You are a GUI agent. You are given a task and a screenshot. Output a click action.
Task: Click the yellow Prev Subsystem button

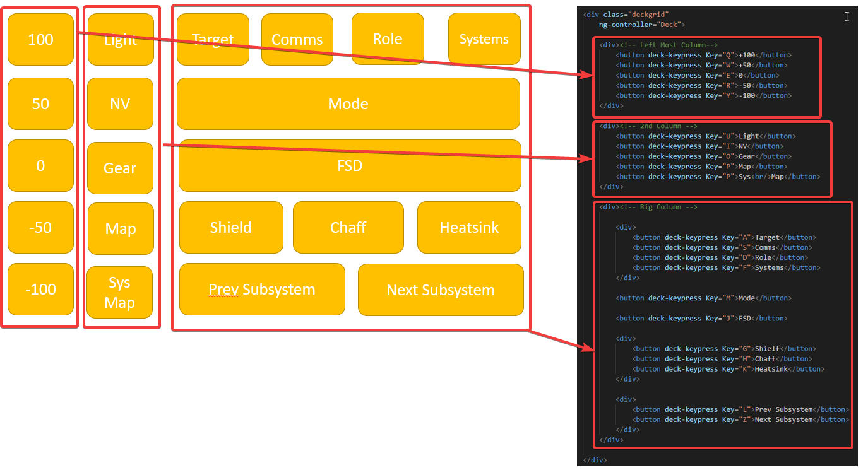coord(262,289)
